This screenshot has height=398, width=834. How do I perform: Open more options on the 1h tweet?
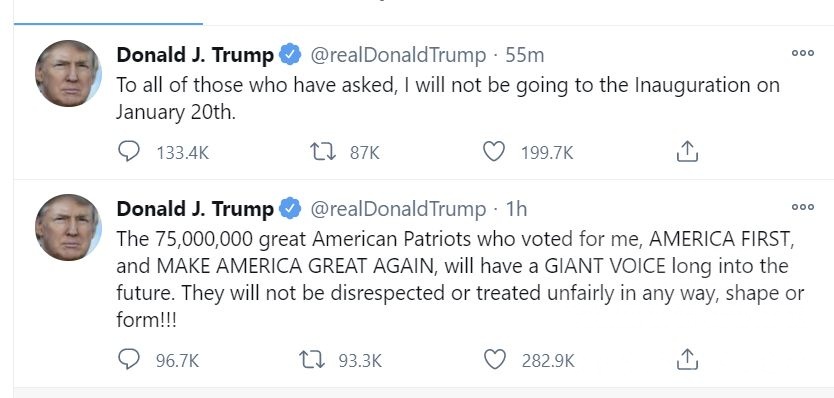[x=803, y=207]
